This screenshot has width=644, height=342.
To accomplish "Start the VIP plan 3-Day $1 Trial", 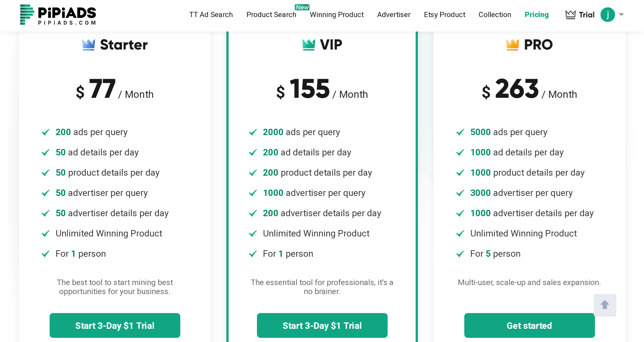I will tap(322, 326).
